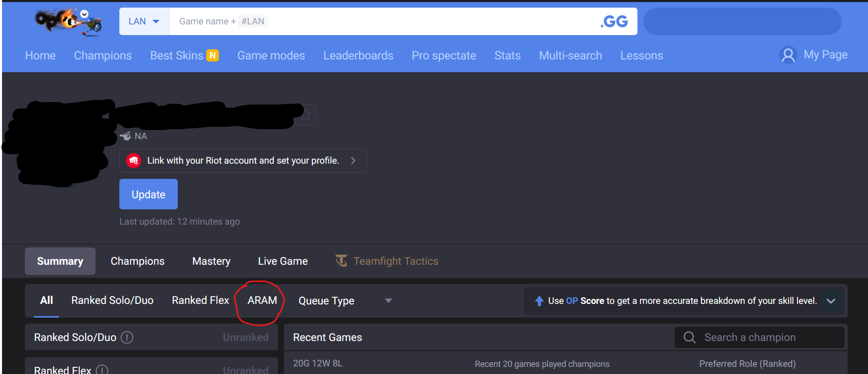Open Multi-search page

pyautogui.click(x=571, y=55)
